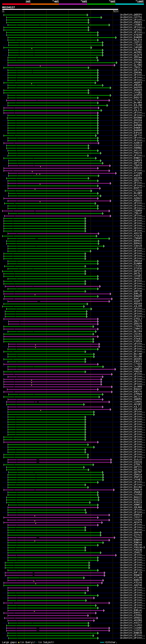Open hit UniRef100_A7QCR8
Viewport: 146px width, 644px height.
[131, 35]
